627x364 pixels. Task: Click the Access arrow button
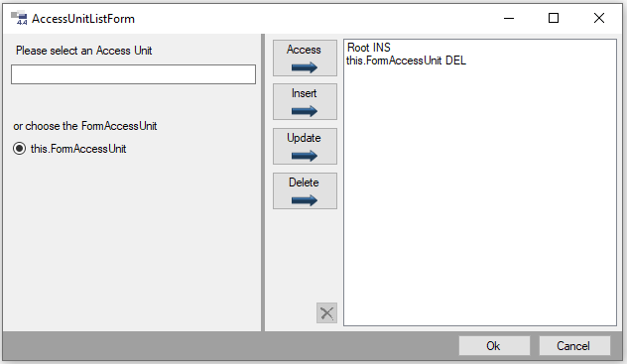pyautogui.click(x=305, y=58)
